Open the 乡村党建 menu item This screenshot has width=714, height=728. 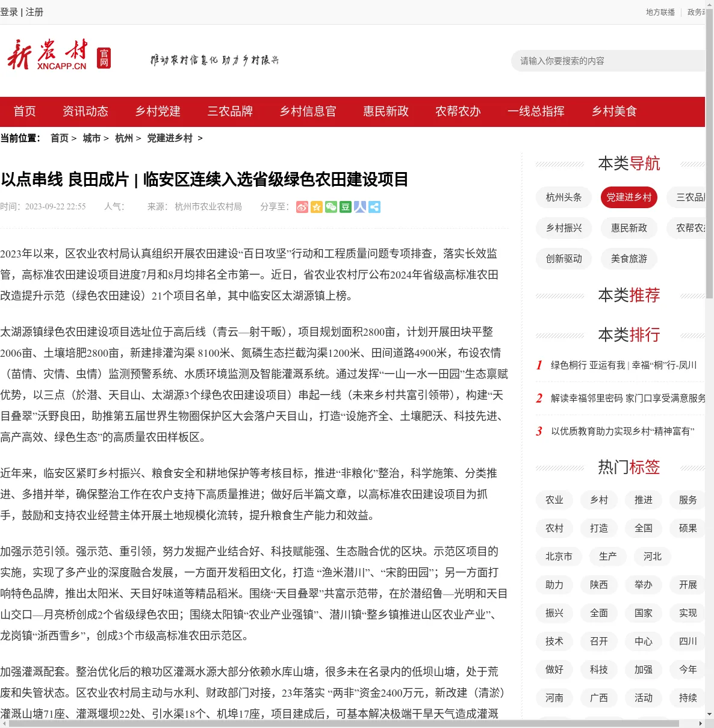point(158,111)
